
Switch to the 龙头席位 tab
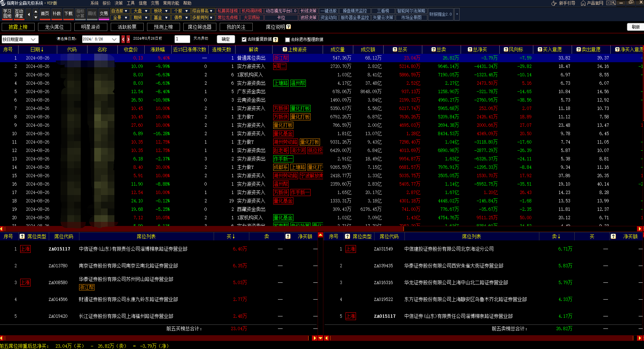[54, 27]
